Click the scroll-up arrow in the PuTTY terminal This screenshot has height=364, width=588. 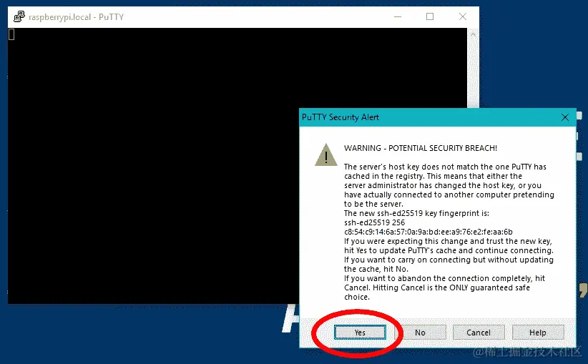coord(473,34)
